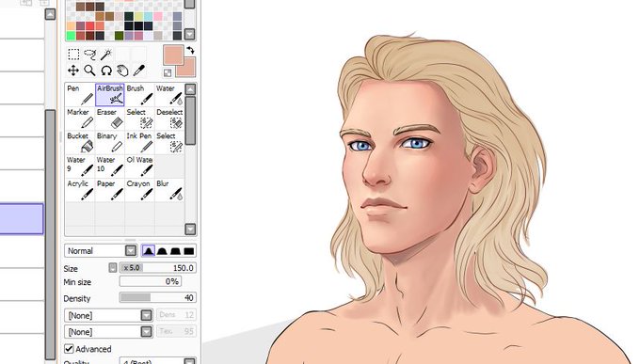
Task: Select the rectangular selection tool
Action: click(x=73, y=54)
